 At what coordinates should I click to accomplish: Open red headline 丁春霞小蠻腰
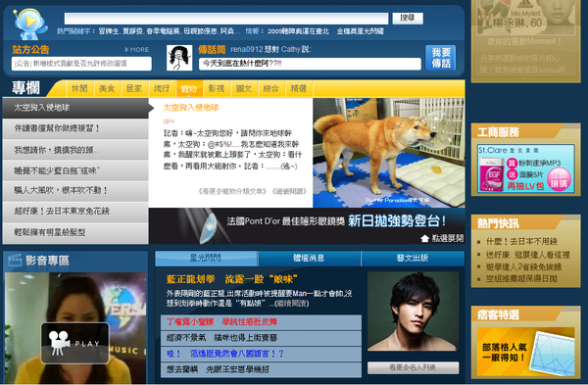[x=222, y=322]
